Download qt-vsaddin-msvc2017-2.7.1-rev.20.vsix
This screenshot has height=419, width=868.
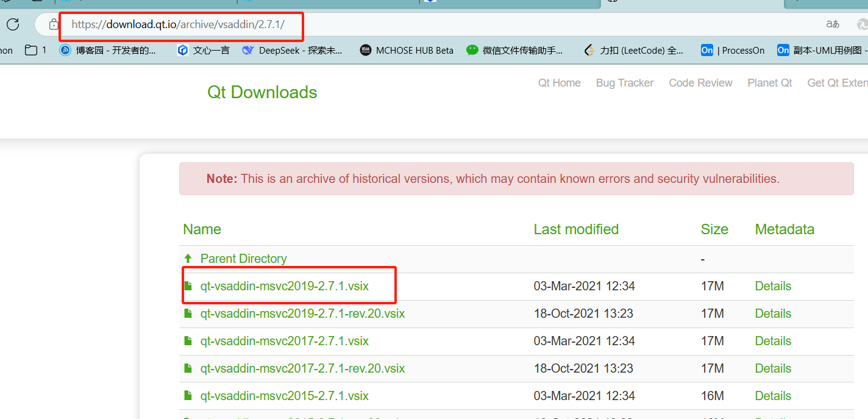[302, 368]
